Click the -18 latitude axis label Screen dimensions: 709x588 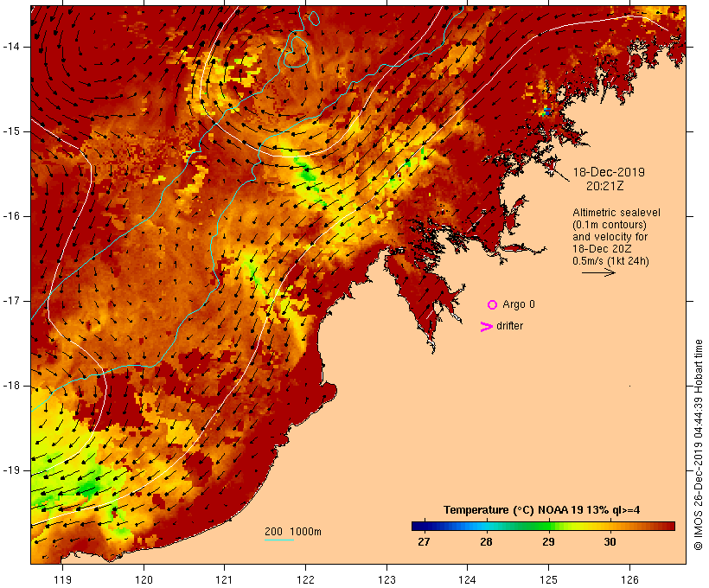pos(11,386)
